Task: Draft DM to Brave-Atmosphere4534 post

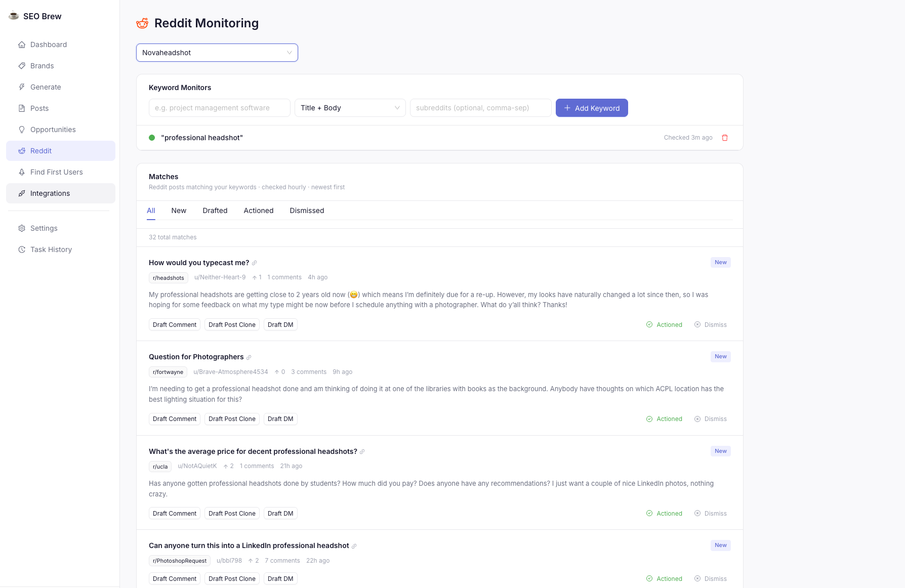Action: pos(280,419)
